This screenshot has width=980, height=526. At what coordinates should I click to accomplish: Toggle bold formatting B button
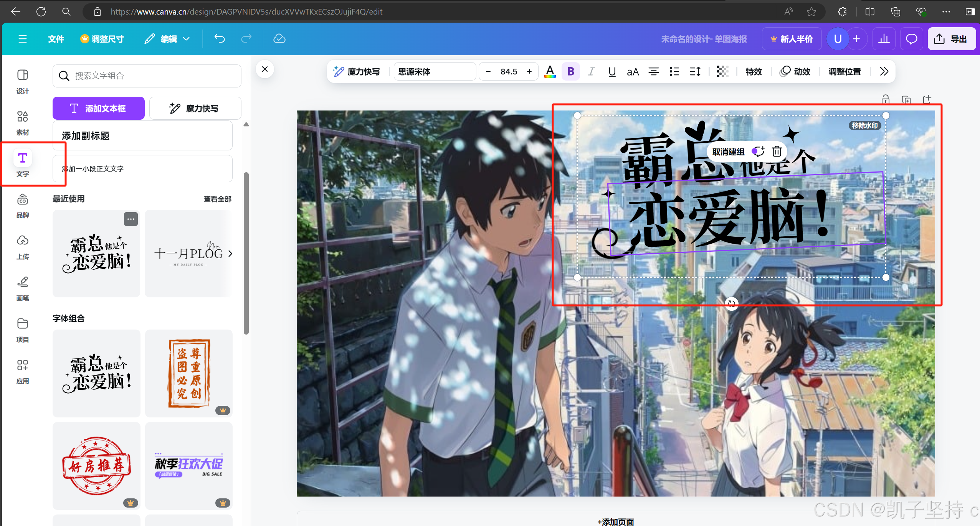pos(570,72)
